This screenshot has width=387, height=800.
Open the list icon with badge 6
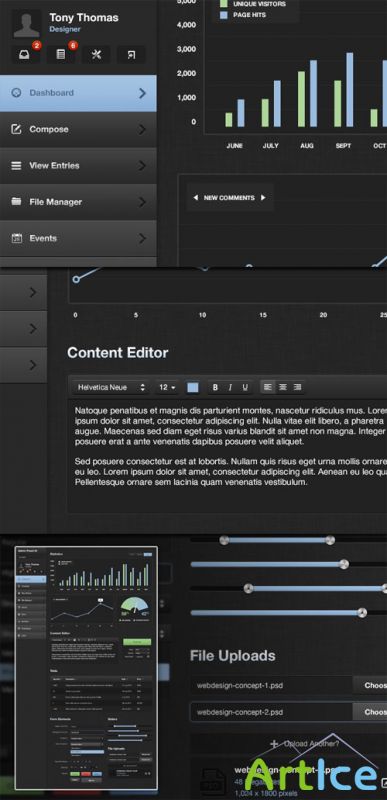tap(61, 55)
